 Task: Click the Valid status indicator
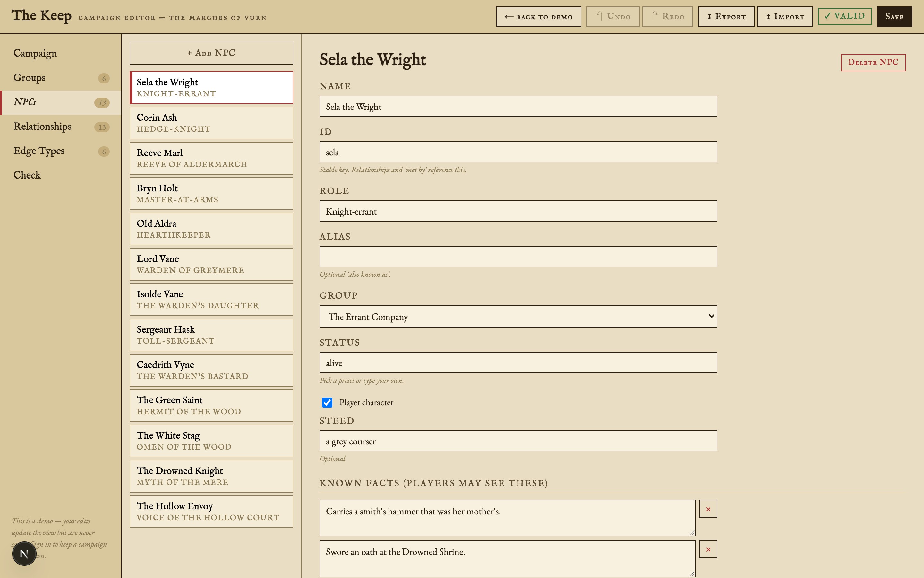[844, 16]
